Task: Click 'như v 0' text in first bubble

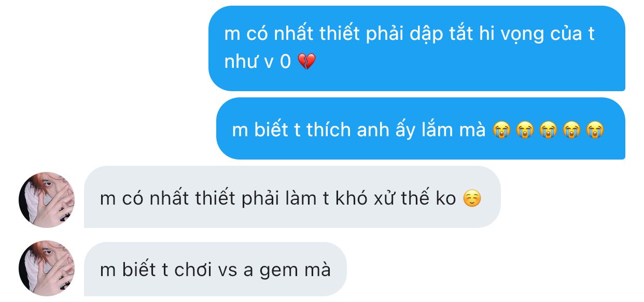Action: 258,63
